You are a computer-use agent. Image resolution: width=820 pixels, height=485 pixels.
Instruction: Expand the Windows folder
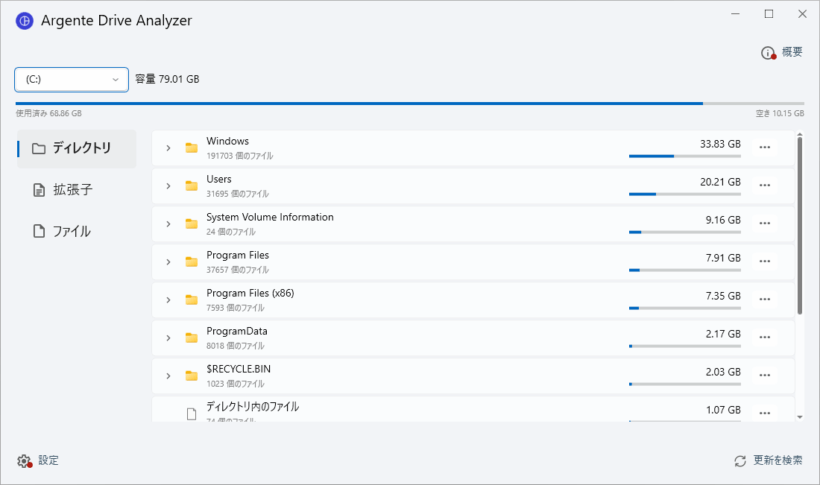pos(168,148)
